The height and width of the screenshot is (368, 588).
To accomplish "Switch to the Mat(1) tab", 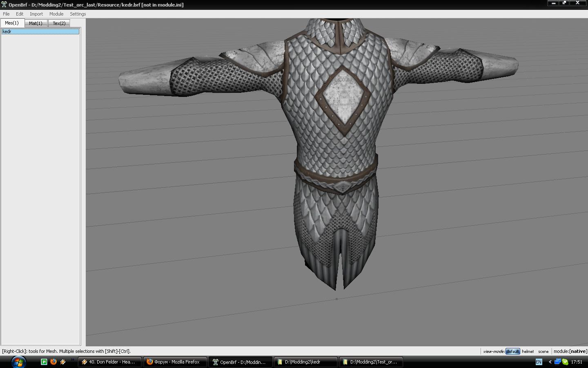I will (36, 23).
